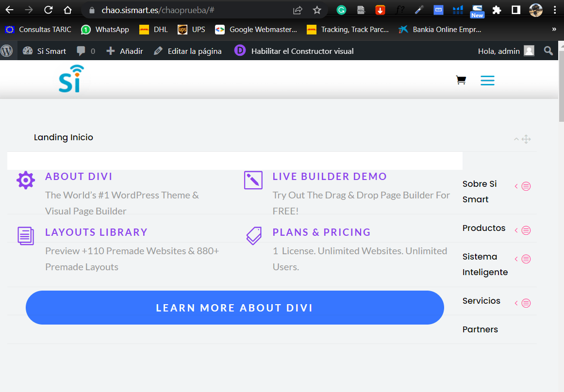Expand the Servicios submenu chevron
The width and height of the screenshot is (564, 392).
pyautogui.click(x=516, y=303)
